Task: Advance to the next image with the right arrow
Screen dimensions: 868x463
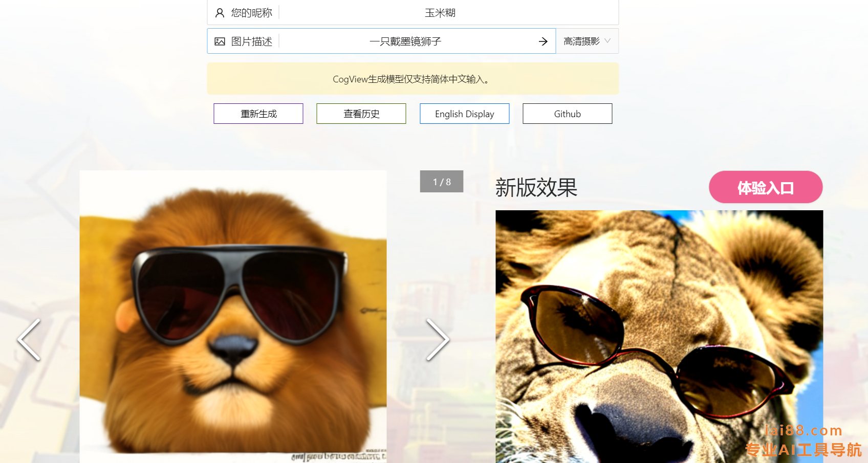Action: (438, 340)
